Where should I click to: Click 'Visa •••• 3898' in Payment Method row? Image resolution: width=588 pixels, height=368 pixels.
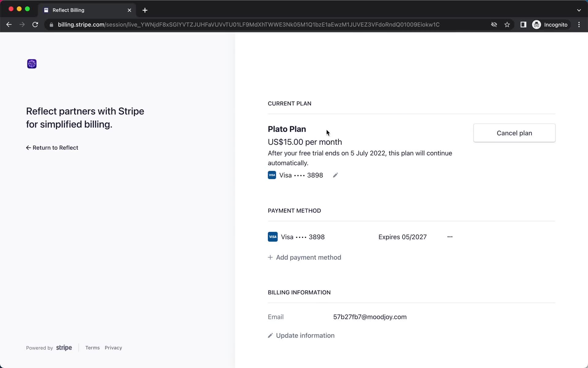click(x=303, y=237)
